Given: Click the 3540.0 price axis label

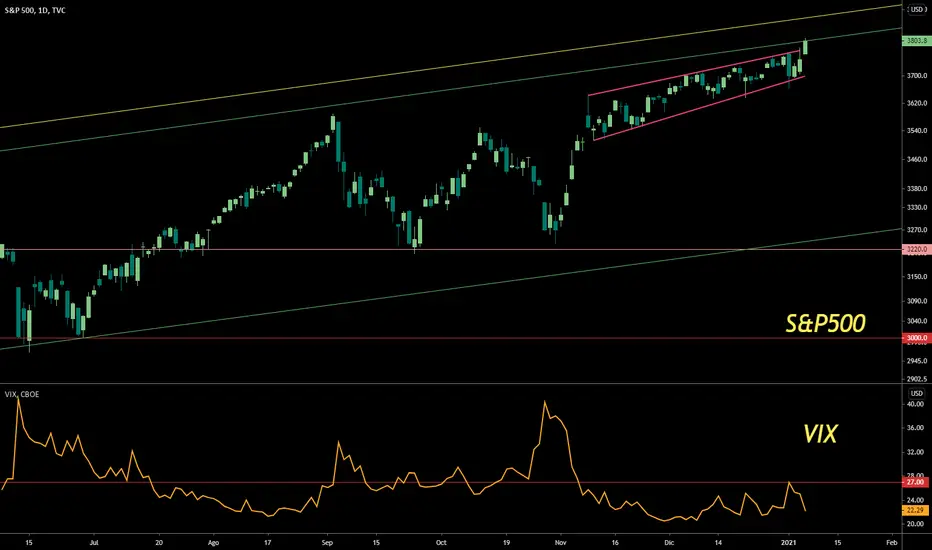Looking at the screenshot, I should point(917,130).
